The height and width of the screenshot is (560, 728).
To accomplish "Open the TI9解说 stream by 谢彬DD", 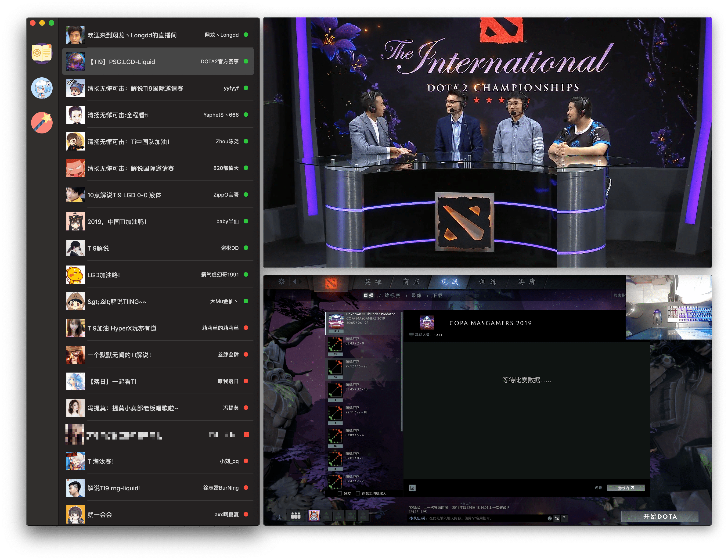I will [x=158, y=248].
